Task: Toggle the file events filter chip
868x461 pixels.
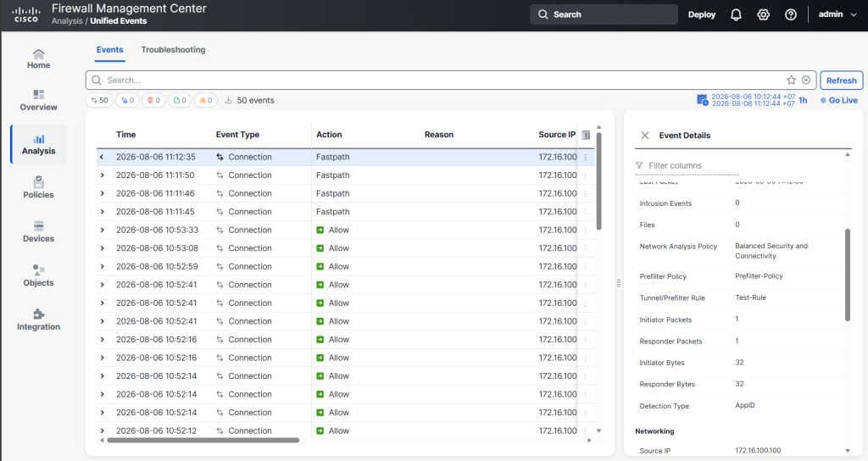Action: pyautogui.click(x=181, y=101)
